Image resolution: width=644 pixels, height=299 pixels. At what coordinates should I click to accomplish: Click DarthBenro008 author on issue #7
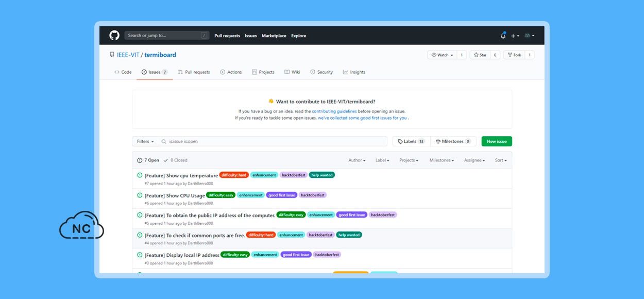click(x=200, y=184)
